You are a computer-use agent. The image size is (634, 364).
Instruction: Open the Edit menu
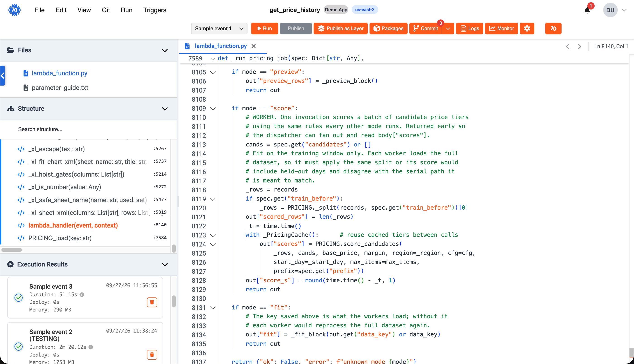(x=61, y=10)
